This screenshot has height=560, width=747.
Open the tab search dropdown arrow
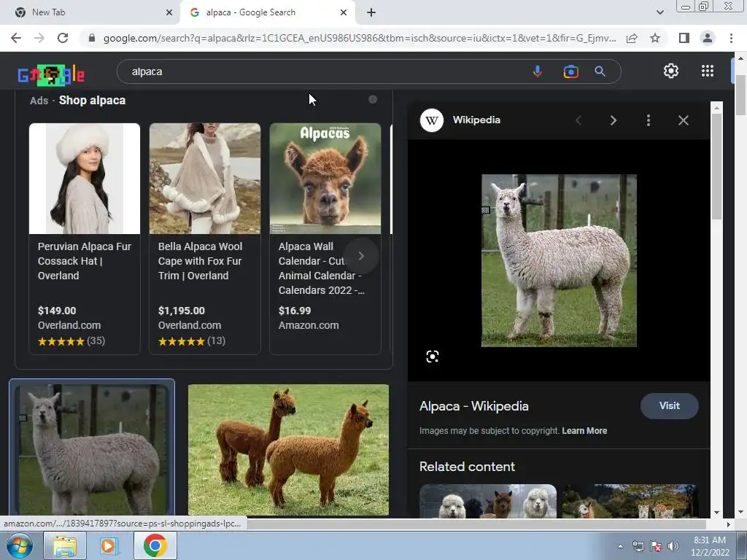pos(659,12)
